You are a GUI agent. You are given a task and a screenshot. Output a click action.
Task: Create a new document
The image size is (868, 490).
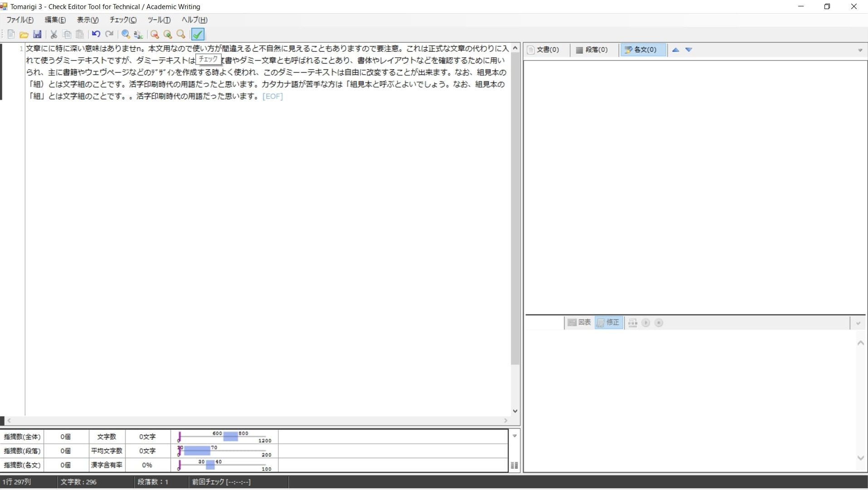click(11, 34)
